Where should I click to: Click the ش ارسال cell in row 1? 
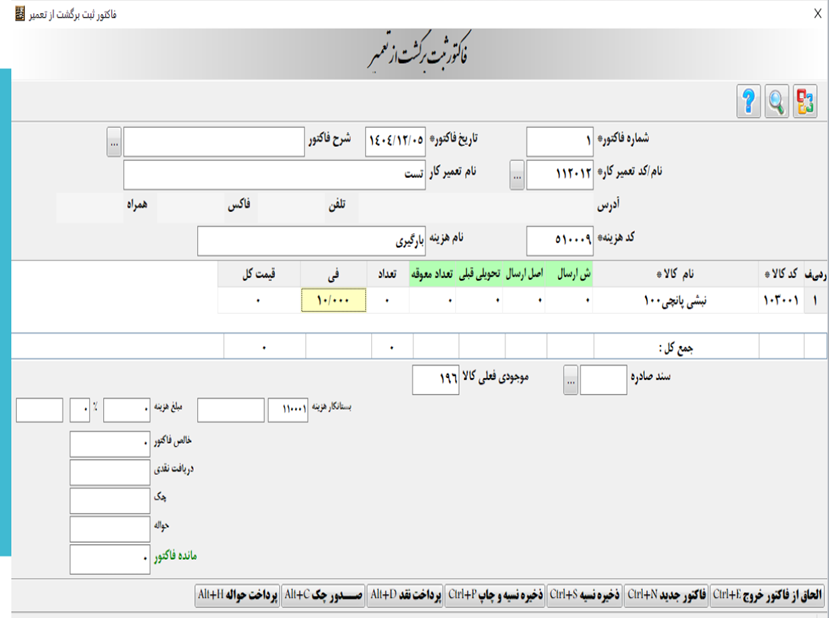coord(569,300)
